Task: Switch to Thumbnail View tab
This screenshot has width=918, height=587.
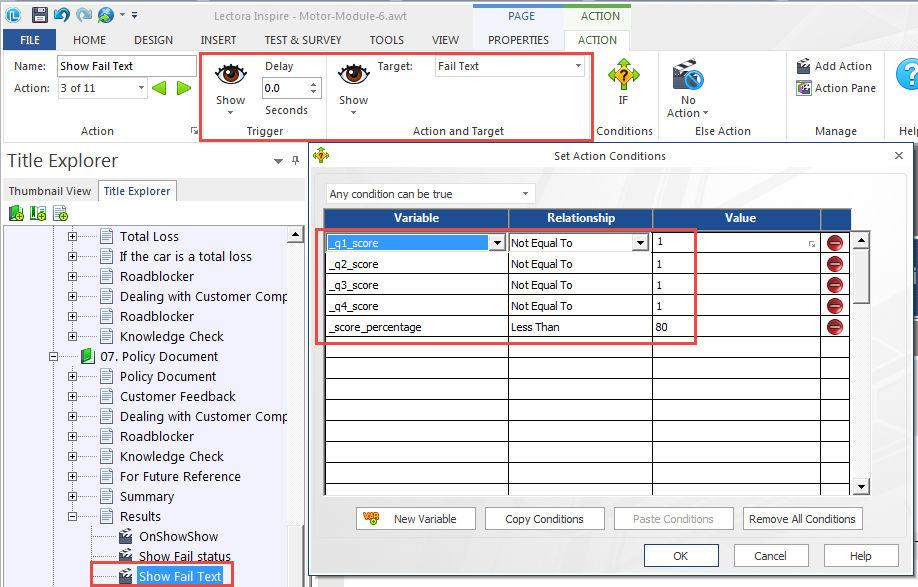Action: [x=50, y=191]
